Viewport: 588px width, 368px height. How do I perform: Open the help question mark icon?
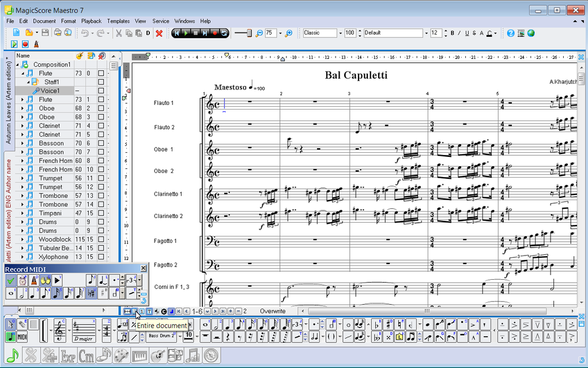click(510, 33)
